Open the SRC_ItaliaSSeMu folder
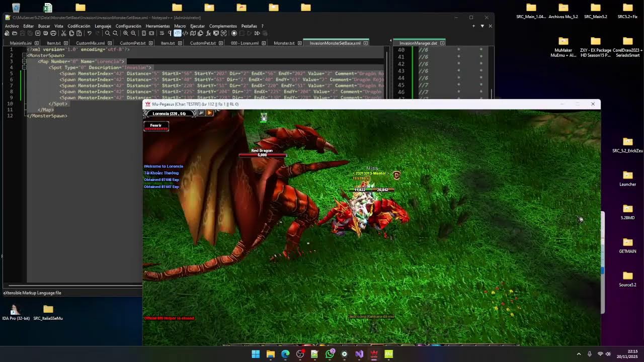This screenshot has height=362, width=644. pyautogui.click(x=48, y=312)
